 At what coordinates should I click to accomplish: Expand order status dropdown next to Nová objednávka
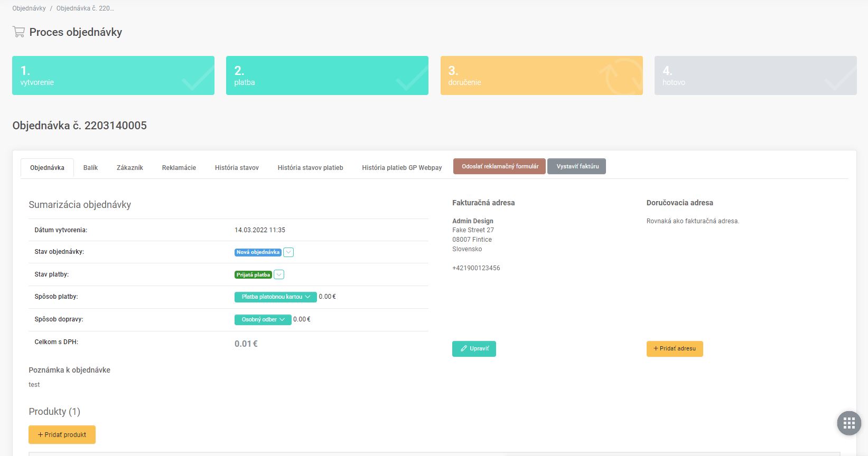[x=288, y=252]
